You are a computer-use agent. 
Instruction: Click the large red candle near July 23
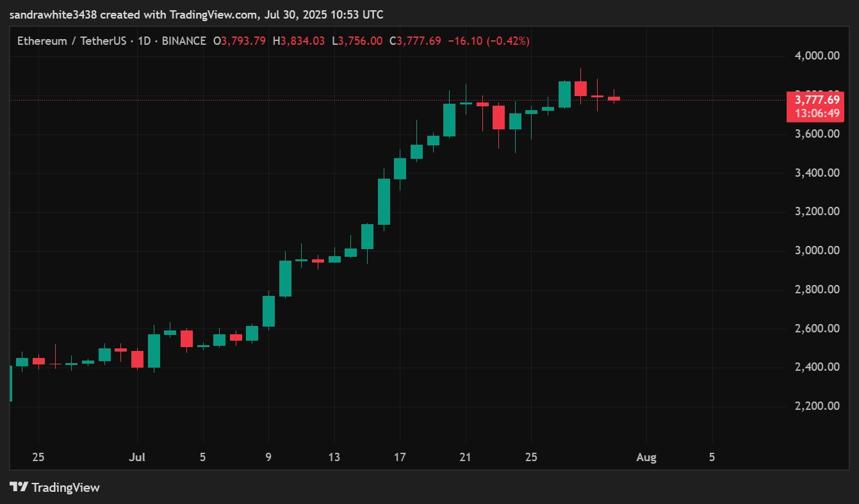point(498,117)
